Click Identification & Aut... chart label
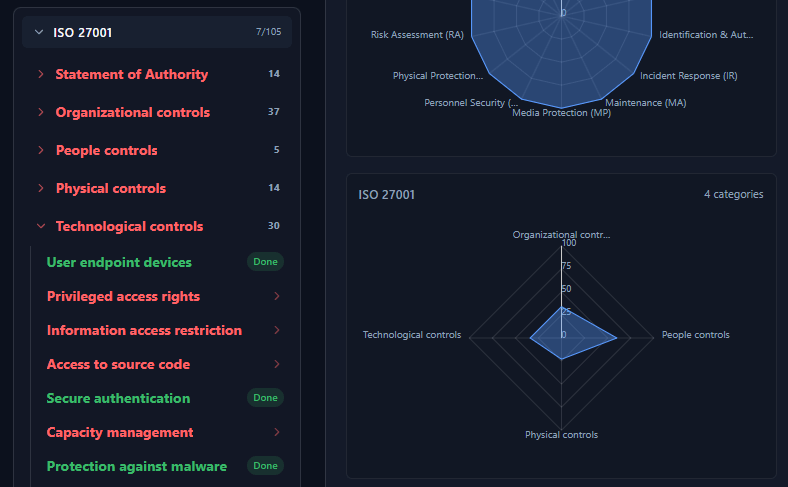 [706, 35]
